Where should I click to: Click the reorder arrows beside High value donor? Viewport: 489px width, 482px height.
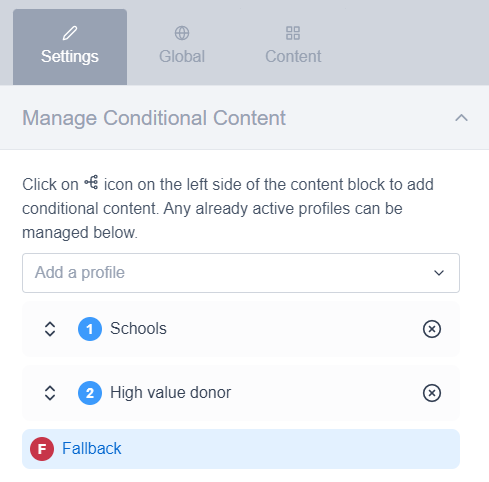coord(50,393)
